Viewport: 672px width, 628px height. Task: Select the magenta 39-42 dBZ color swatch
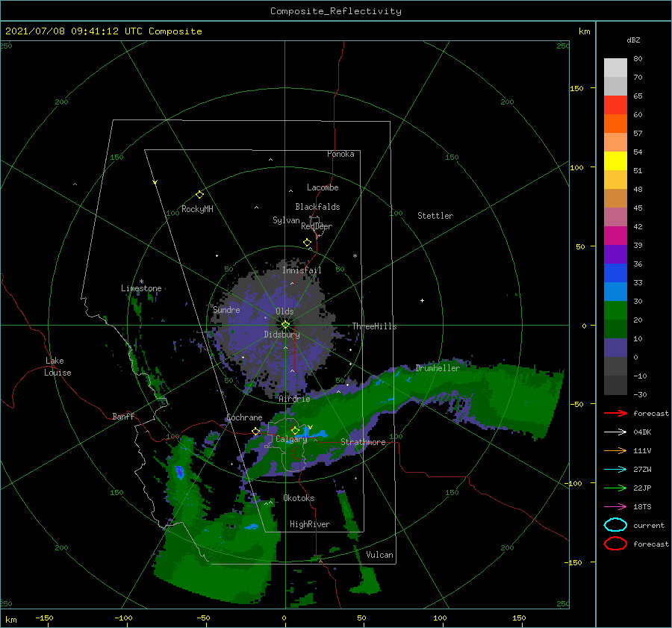coord(615,235)
